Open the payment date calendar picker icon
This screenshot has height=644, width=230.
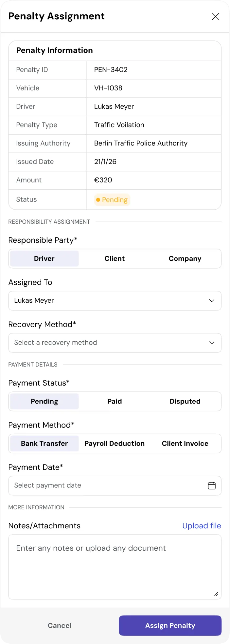pyautogui.click(x=212, y=485)
